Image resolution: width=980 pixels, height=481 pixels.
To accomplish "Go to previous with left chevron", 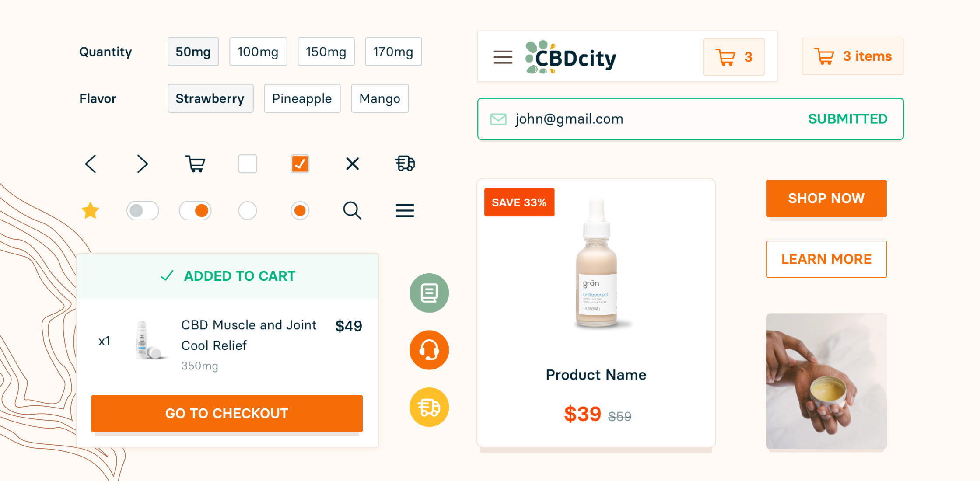I will point(91,164).
